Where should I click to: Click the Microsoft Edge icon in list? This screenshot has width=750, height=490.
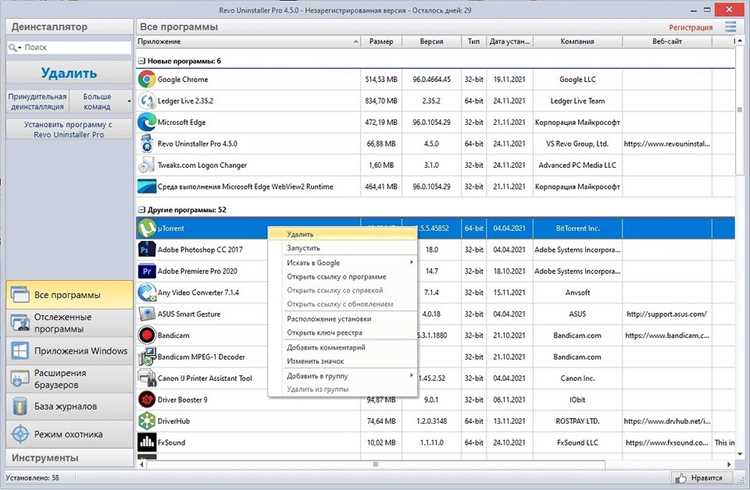click(147, 122)
